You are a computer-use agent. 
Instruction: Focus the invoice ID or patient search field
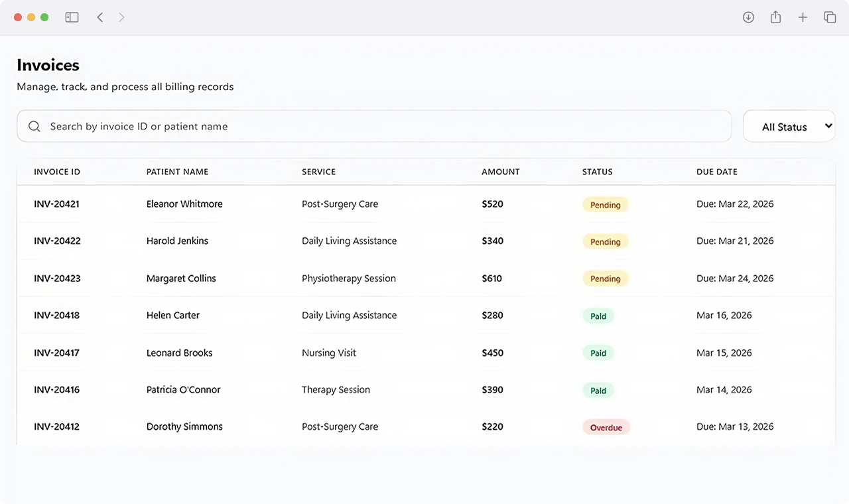click(374, 126)
